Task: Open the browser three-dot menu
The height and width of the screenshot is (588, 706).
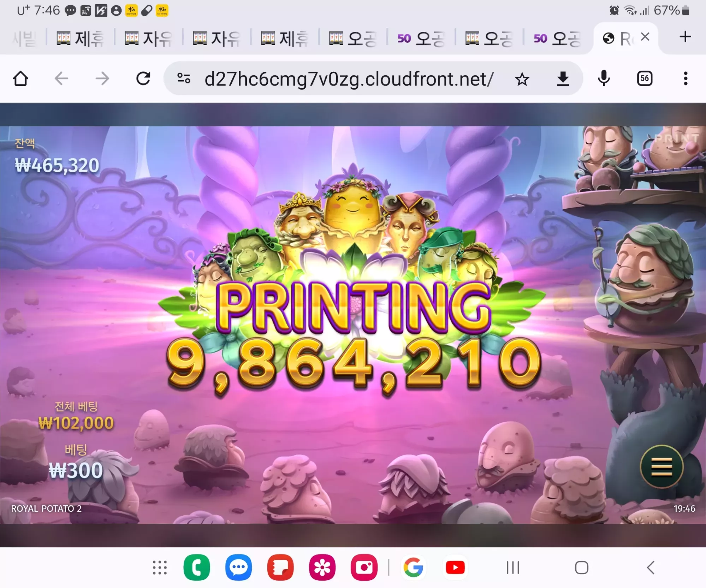Action: 686,78
